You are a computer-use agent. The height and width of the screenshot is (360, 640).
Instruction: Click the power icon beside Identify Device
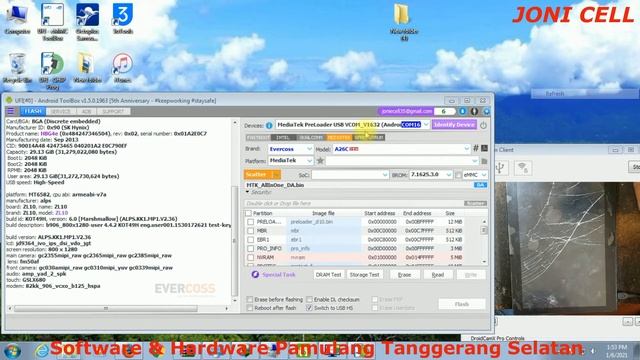483,125
